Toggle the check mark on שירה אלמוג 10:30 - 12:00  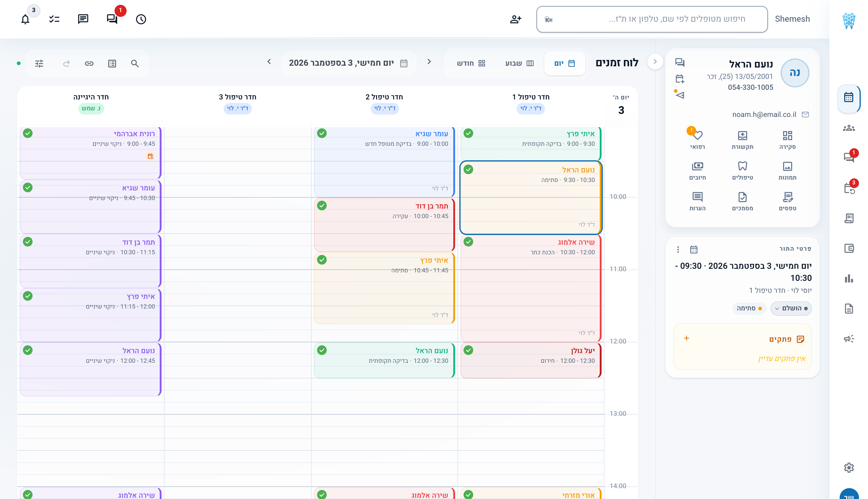(468, 242)
